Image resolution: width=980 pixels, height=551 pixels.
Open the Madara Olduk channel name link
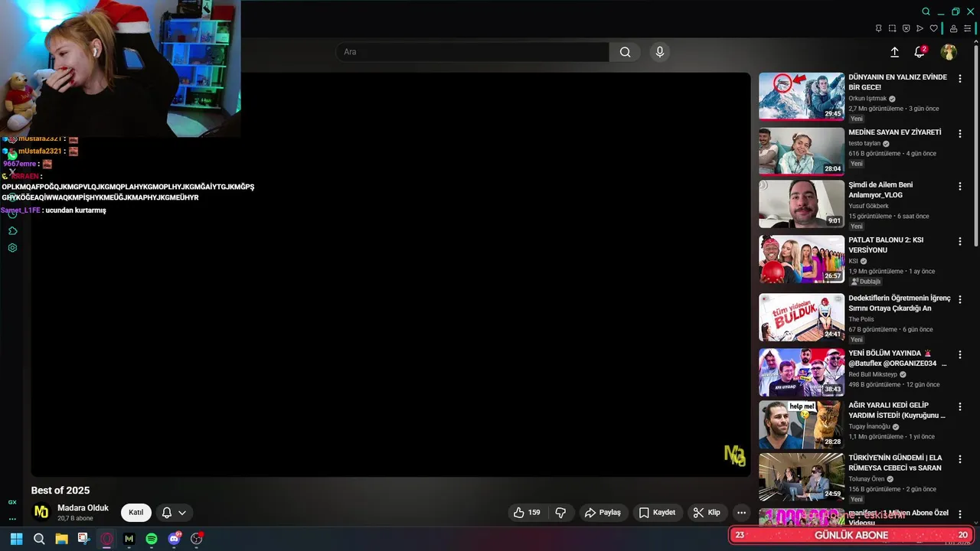pyautogui.click(x=83, y=508)
